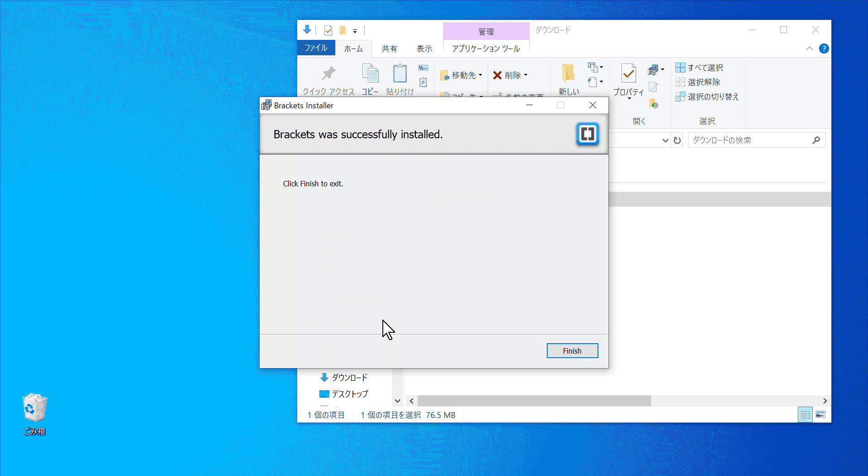The width and height of the screenshot is (868, 476).
Task: Open the 移動先 dropdown
Action: coord(461,75)
